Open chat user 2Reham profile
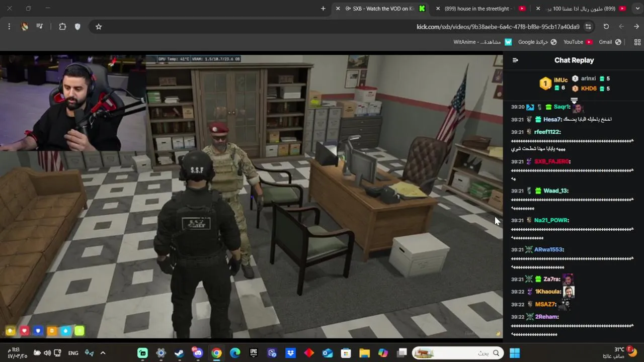This screenshot has height=362, width=644. pos(546,317)
